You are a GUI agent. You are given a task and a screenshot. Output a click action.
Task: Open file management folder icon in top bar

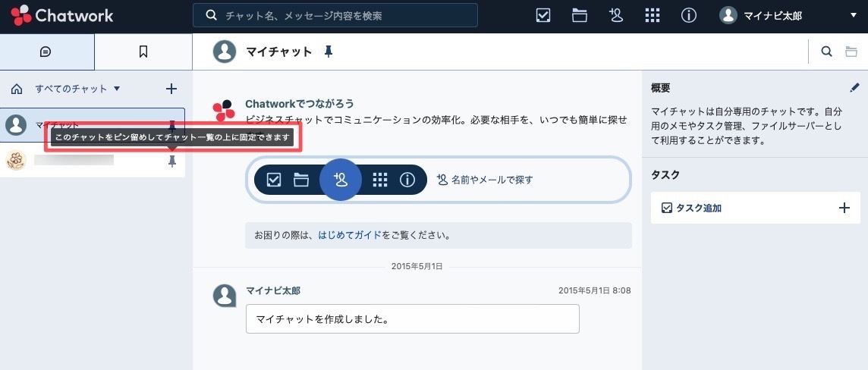579,15
